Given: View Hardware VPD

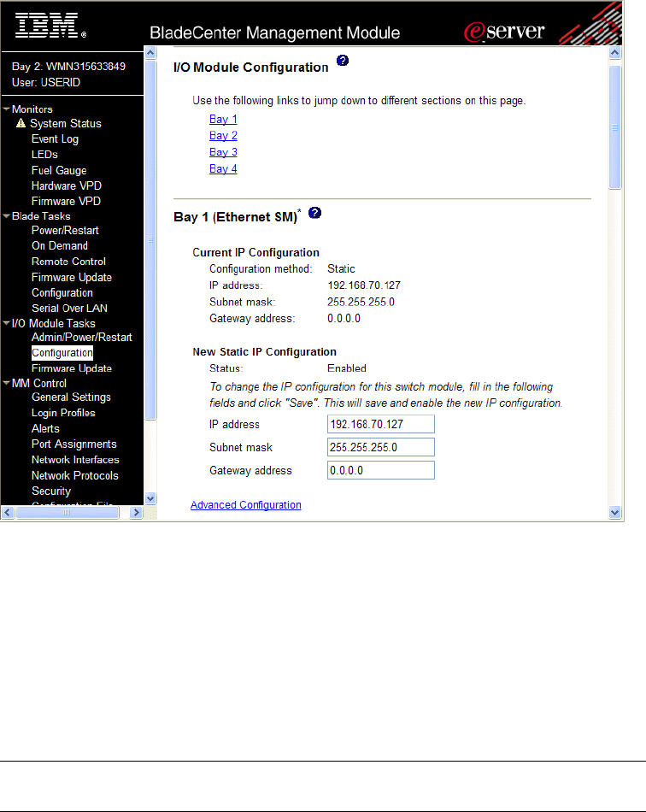Looking at the screenshot, I should [x=67, y=185].
